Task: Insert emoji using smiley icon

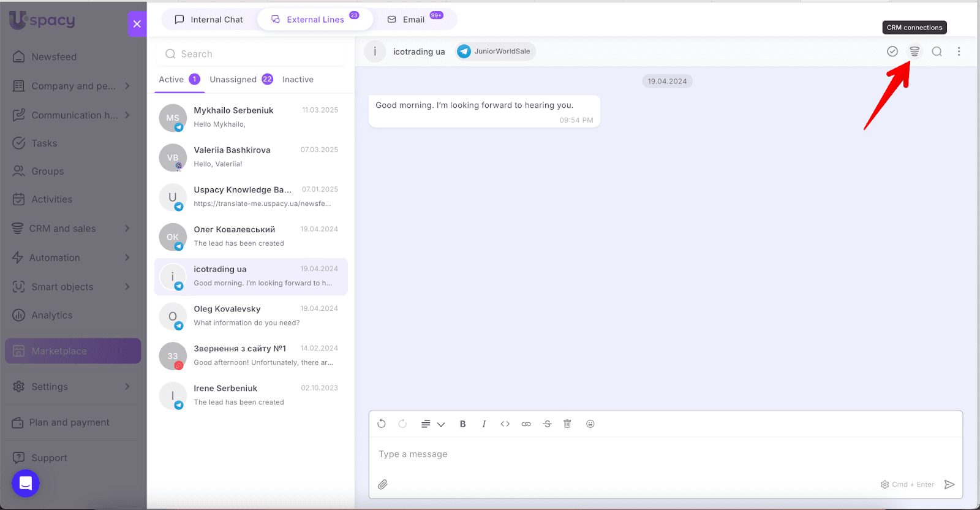Action: [x=590, y=424]
